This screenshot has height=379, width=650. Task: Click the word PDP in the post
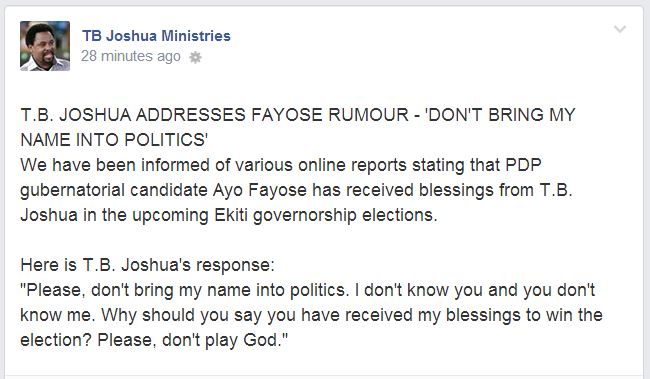click(x=523, y=165)
